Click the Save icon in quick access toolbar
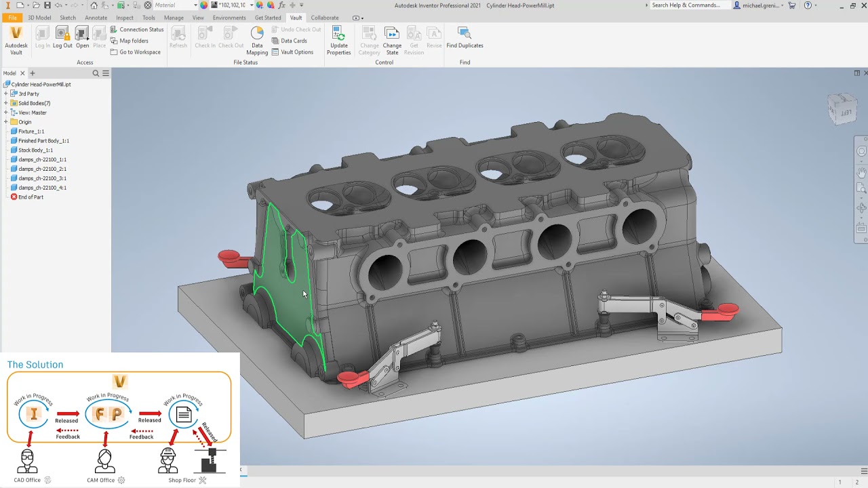This screenshot has width=868, height=488. 47,5
